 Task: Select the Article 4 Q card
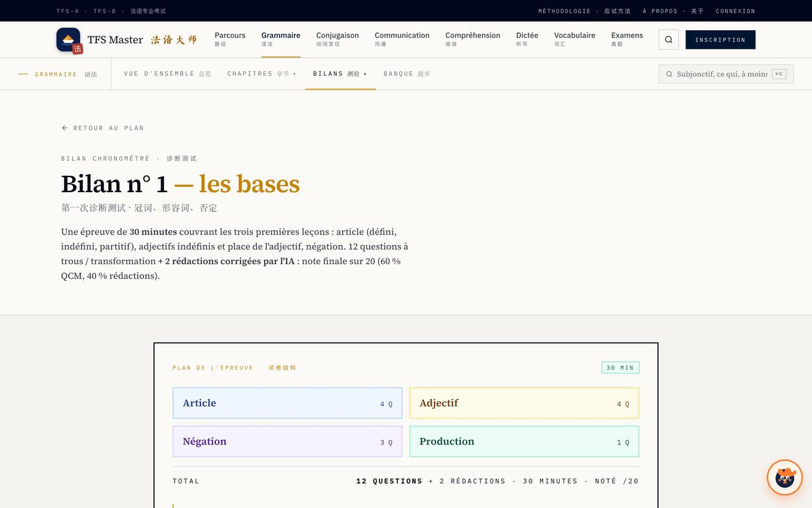[x=288, y=403]
